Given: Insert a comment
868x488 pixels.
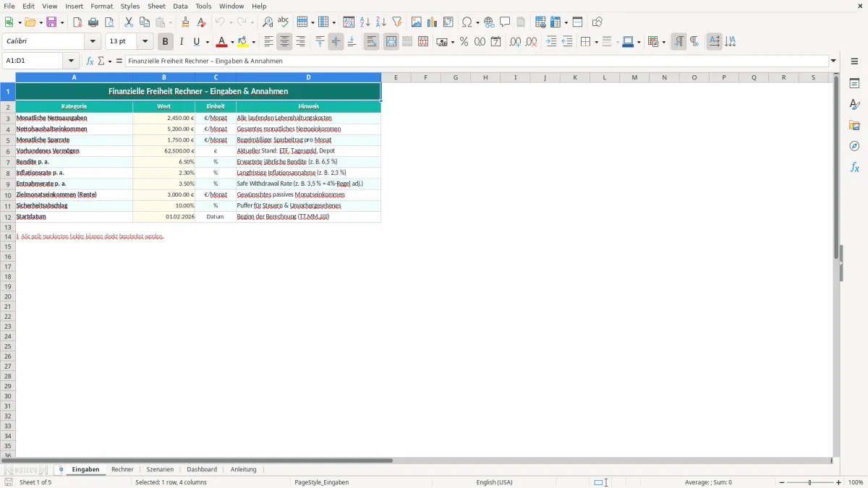Looking at the screenshot, I should click(505, 22).
